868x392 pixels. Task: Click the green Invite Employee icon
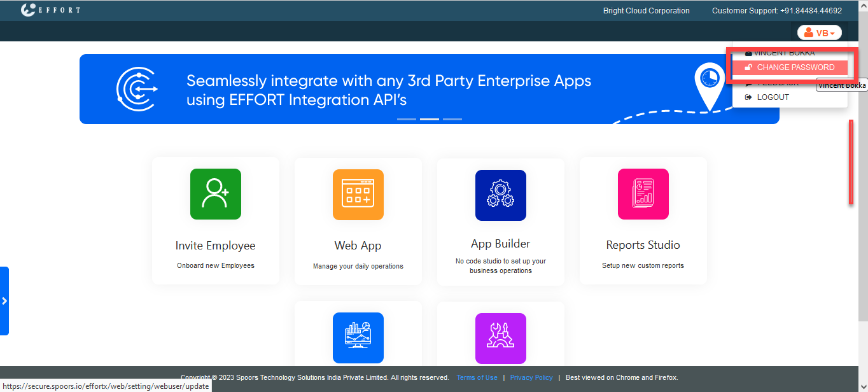[x=215, y=194]
